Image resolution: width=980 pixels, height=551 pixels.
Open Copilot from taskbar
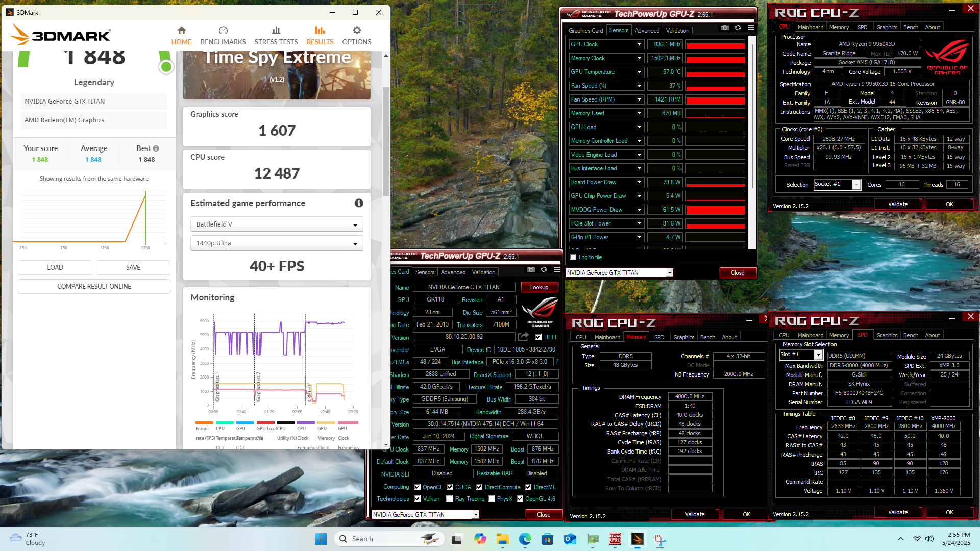click(x=480, y=539)
